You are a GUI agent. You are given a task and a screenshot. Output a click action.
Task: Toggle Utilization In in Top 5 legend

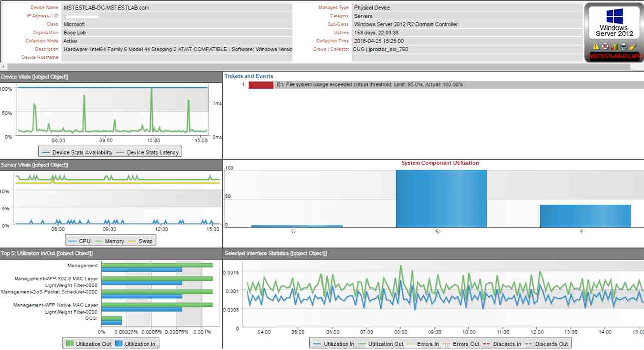tap(136, 344)
